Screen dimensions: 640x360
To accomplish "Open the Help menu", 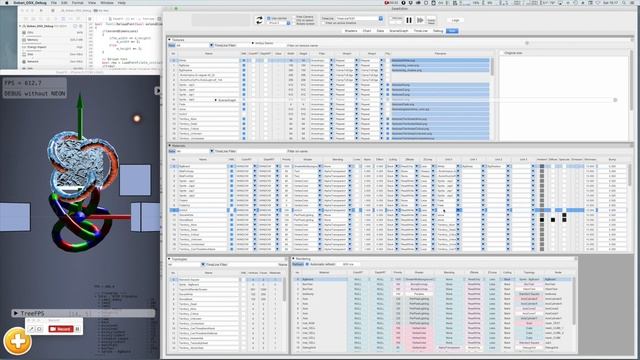I will tap(122, 2).
